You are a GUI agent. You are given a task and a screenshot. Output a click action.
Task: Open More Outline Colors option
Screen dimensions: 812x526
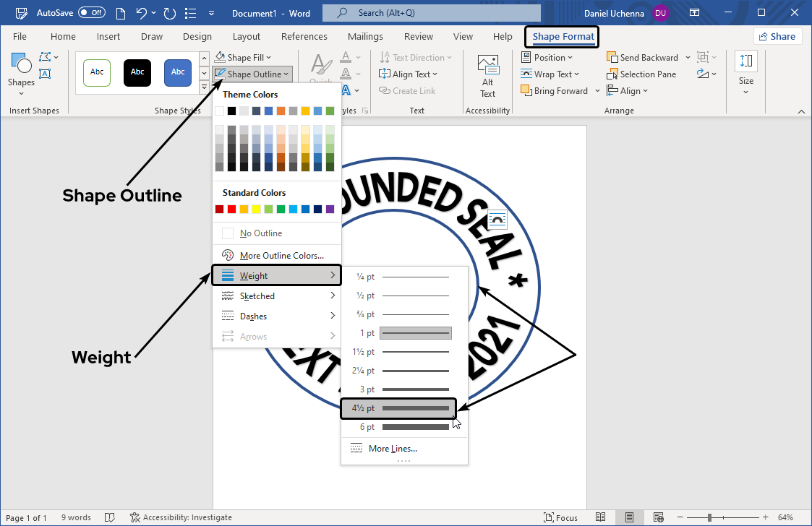[x=281, y=256]
